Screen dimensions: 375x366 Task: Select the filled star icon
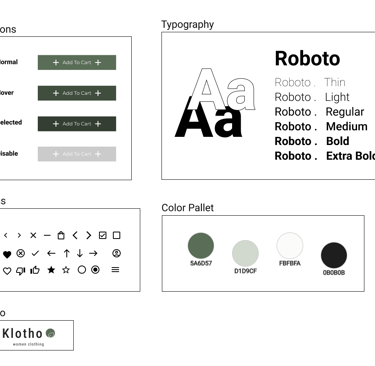pos(51,270)
